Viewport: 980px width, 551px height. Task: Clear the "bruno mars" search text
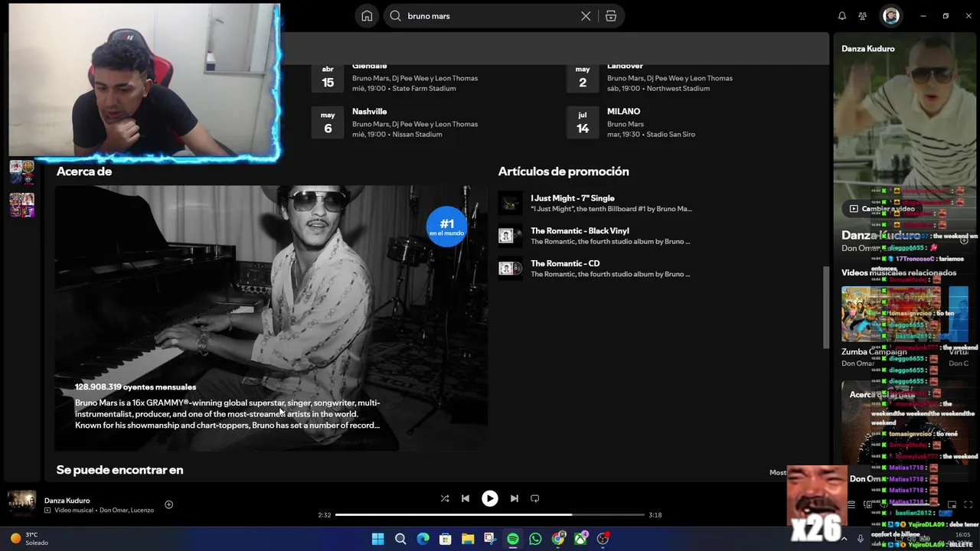coord(586,16)
